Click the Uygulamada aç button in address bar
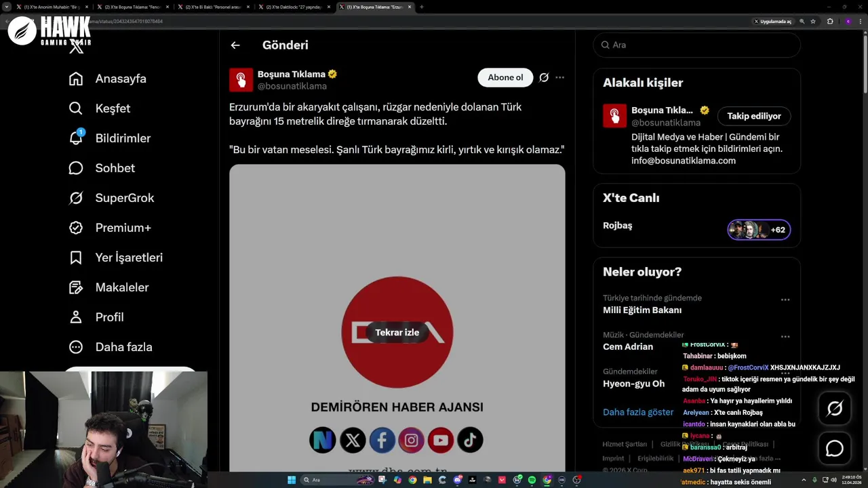868x488 pixels. 773,22
